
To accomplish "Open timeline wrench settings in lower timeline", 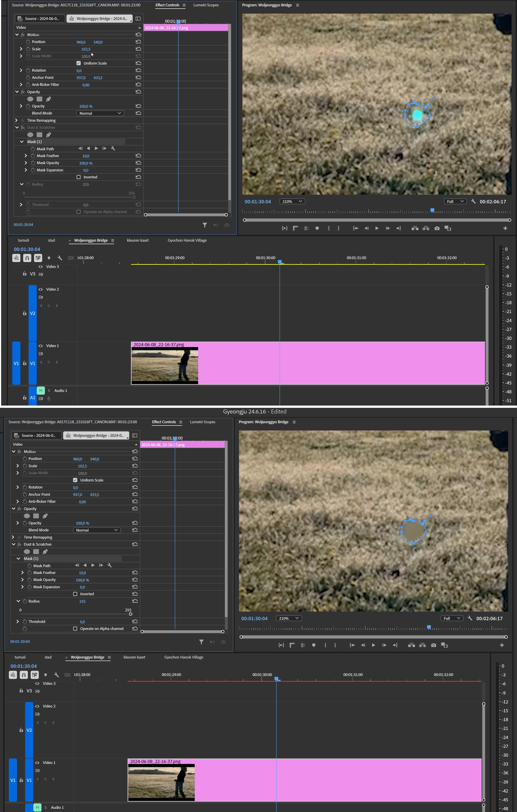I will coord(56,675).
